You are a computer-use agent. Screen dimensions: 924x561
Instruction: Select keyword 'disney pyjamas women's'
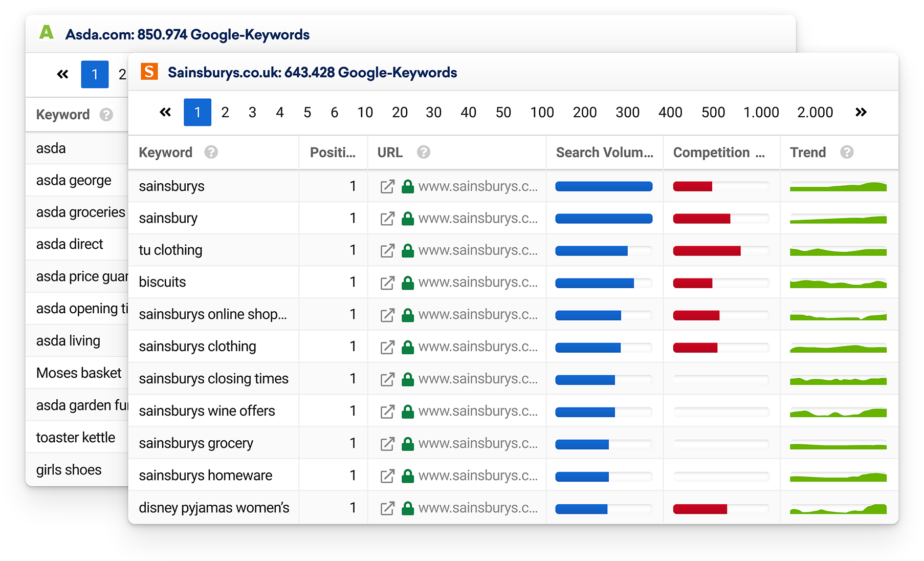coord(214,508)
